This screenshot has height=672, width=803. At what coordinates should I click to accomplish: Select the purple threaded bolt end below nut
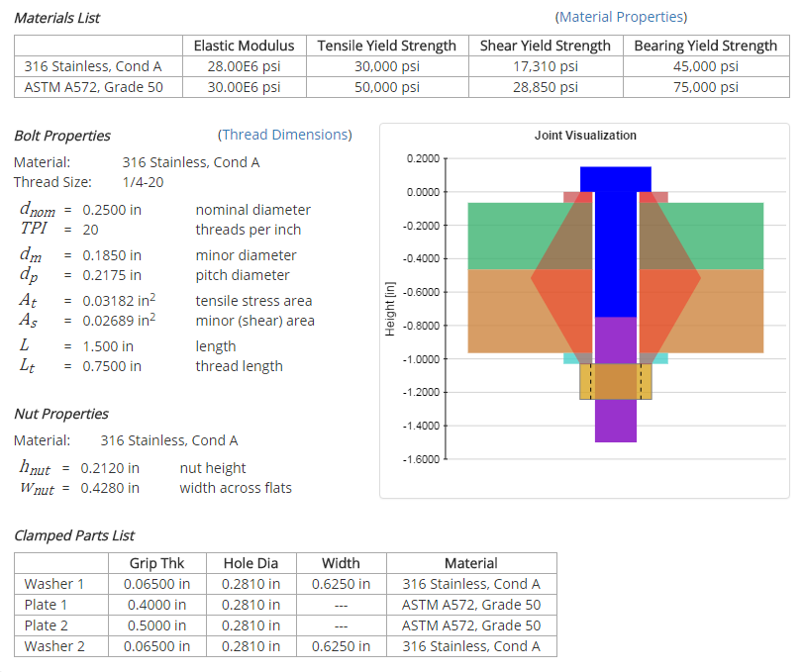point(615,421)
